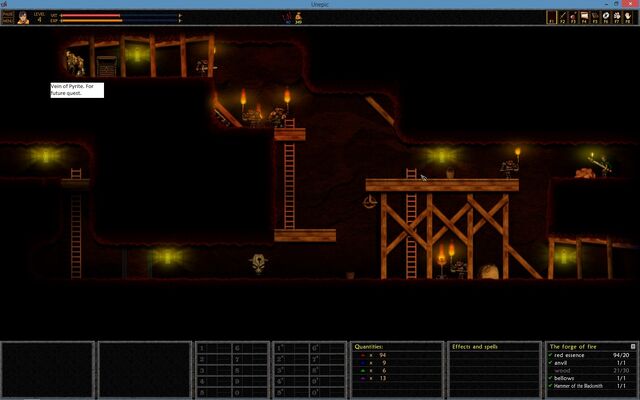Select the F7 pet paw quick slot
The image size is (640, 400).
point(617,18)
